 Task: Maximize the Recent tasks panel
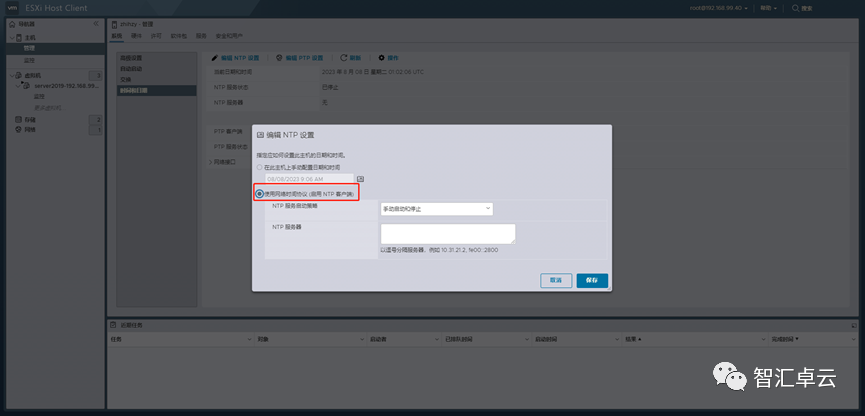tap(854, 326)
